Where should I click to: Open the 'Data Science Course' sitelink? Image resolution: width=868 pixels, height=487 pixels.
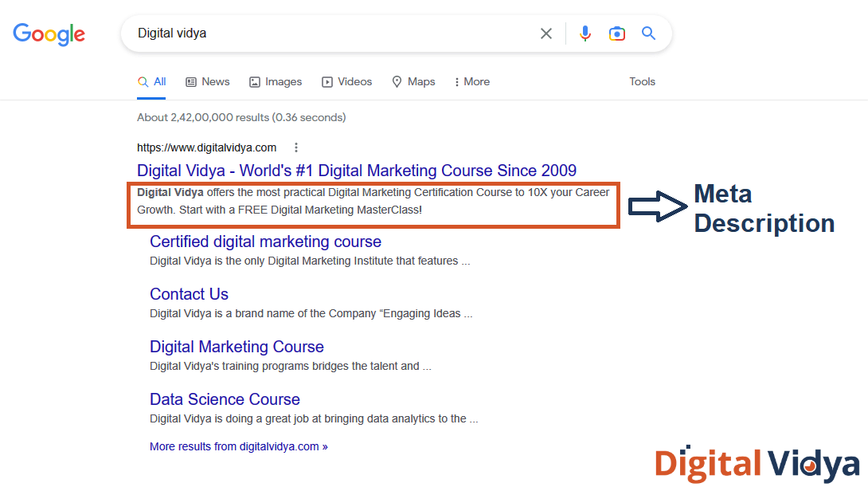click(225, 399)
